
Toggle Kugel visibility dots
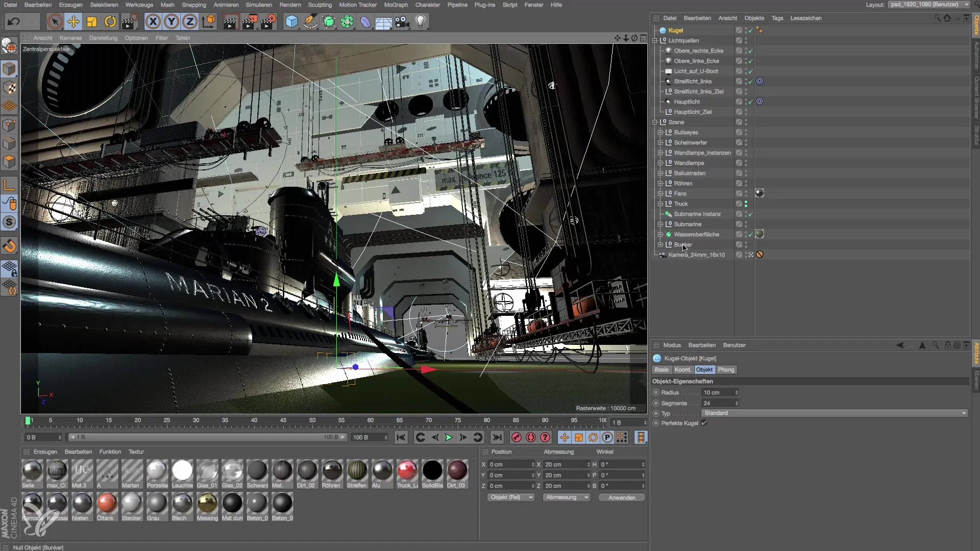746,30
